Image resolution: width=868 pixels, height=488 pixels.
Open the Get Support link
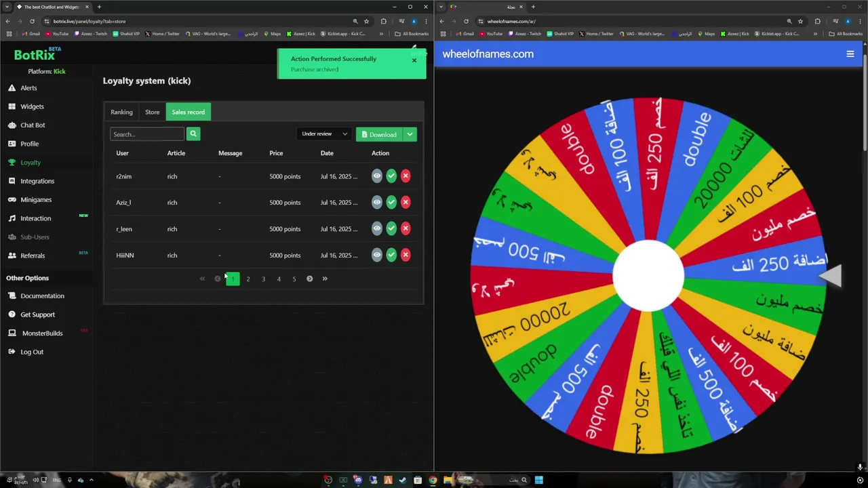click(37, 314)
